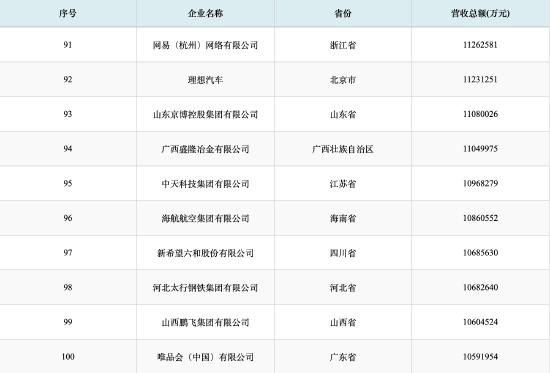Select row number 98
This screenshot has width=550, height=373.
pyautogui.click(x=68, y=287)
